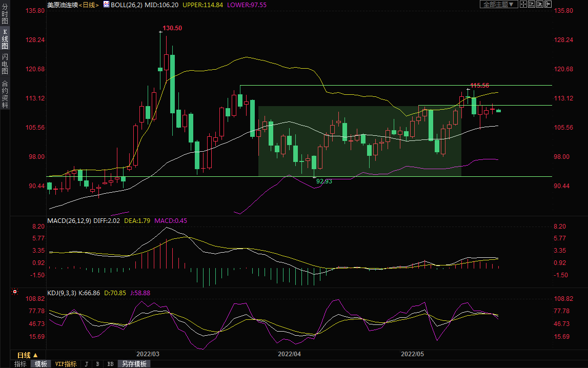Click the 另存模板 save template button
The height and width of the screenshot is (368, 588).
coord(134,364)
